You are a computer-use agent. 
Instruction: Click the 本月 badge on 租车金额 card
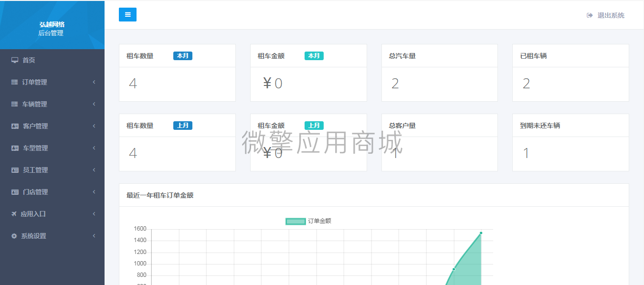[314, 56]
